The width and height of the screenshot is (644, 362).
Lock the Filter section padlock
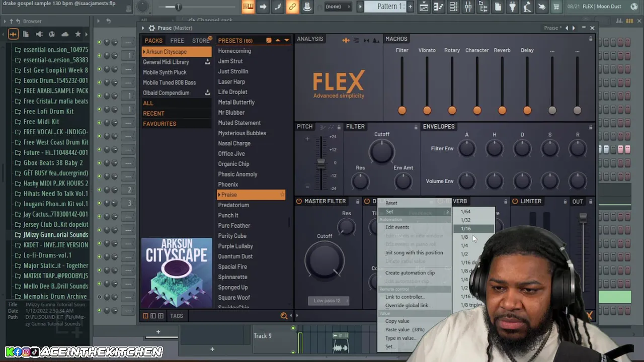416,127
